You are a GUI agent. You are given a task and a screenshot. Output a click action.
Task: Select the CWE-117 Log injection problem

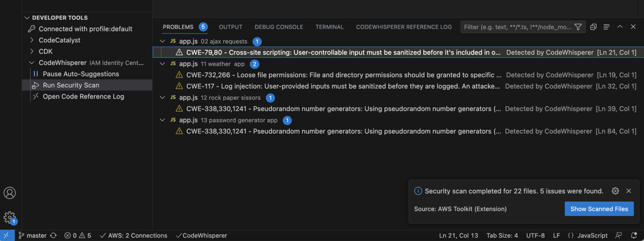(398, 86)
